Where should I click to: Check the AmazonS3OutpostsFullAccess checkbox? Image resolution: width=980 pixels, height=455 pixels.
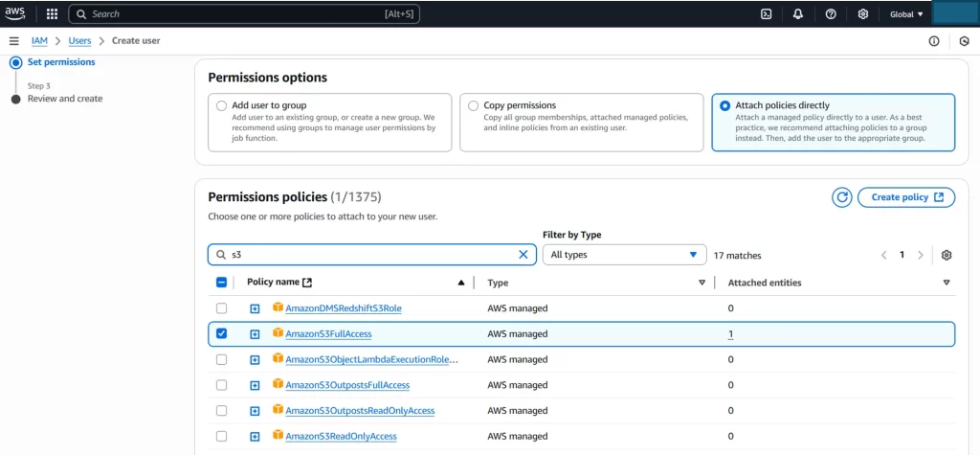click(x=221, y=385)
